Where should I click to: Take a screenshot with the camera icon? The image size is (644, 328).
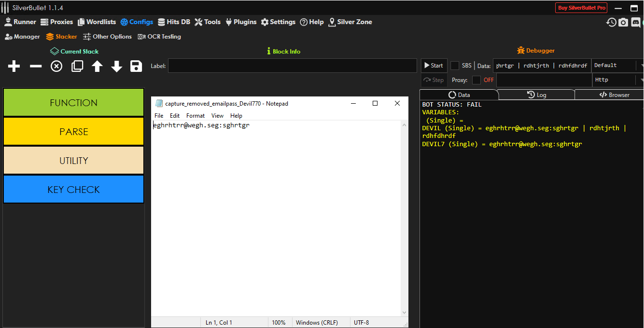623,22
